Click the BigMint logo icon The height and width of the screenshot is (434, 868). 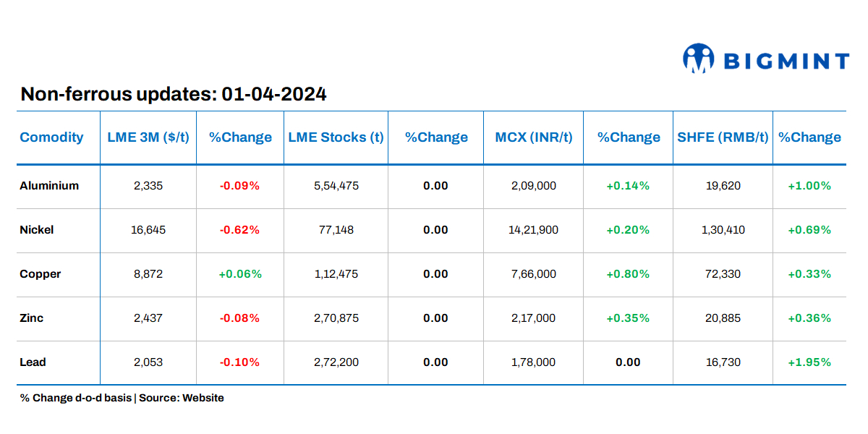[698, 59]
